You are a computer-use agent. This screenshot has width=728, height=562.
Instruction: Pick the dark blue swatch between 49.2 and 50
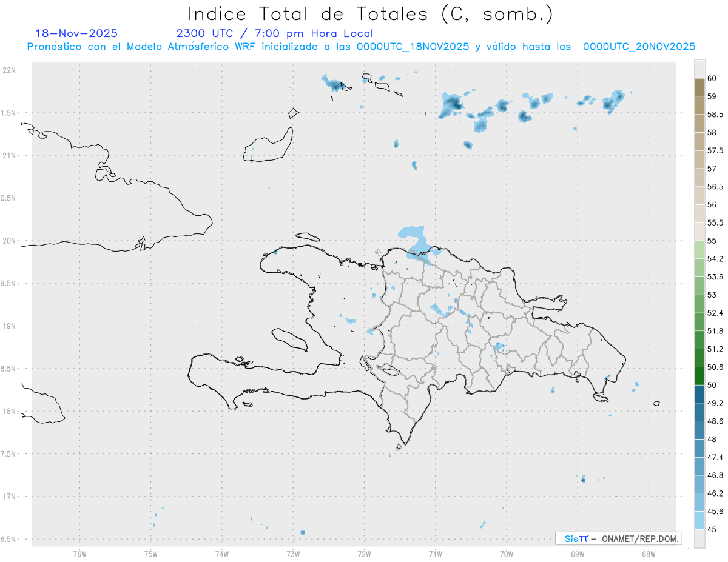point(700,394)
